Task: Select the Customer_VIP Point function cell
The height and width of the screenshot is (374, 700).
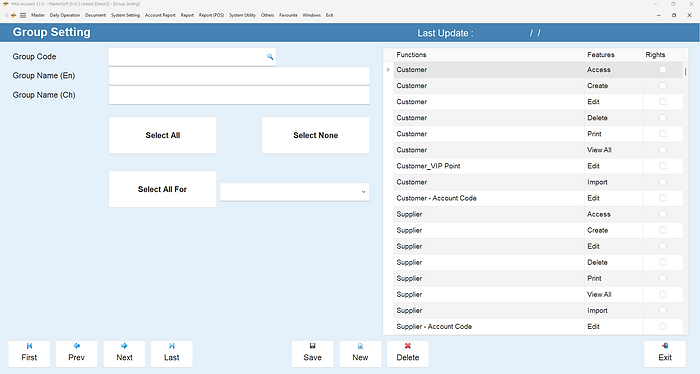Action: tap(489, 166)
